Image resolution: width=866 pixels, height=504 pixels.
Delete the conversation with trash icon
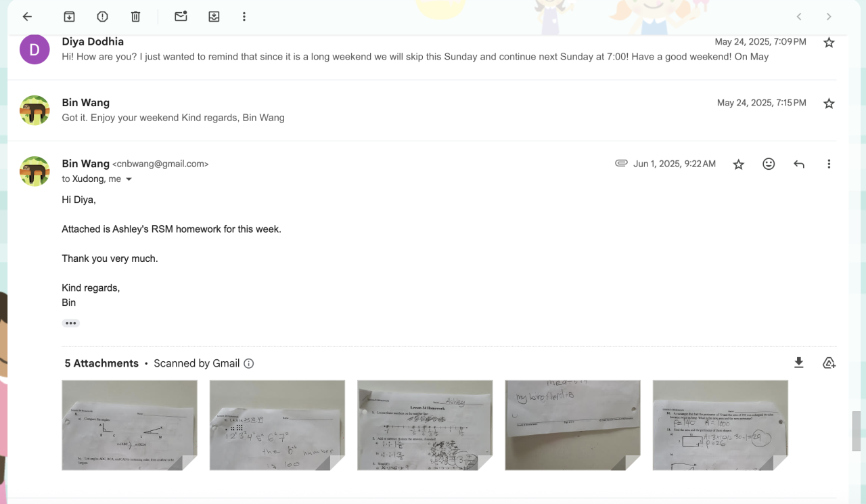(x=135, y=17)
